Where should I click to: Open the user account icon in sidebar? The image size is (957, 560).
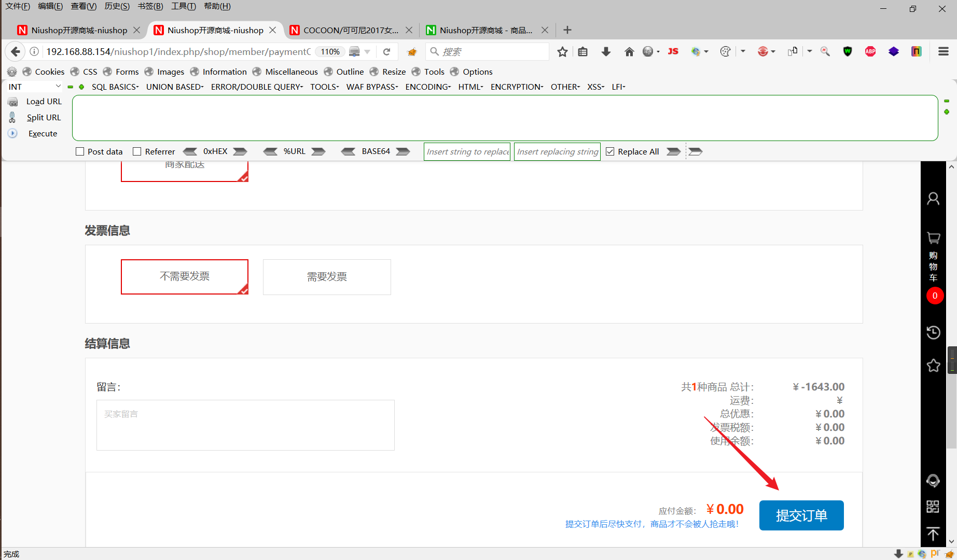click(x=933, y=199)
